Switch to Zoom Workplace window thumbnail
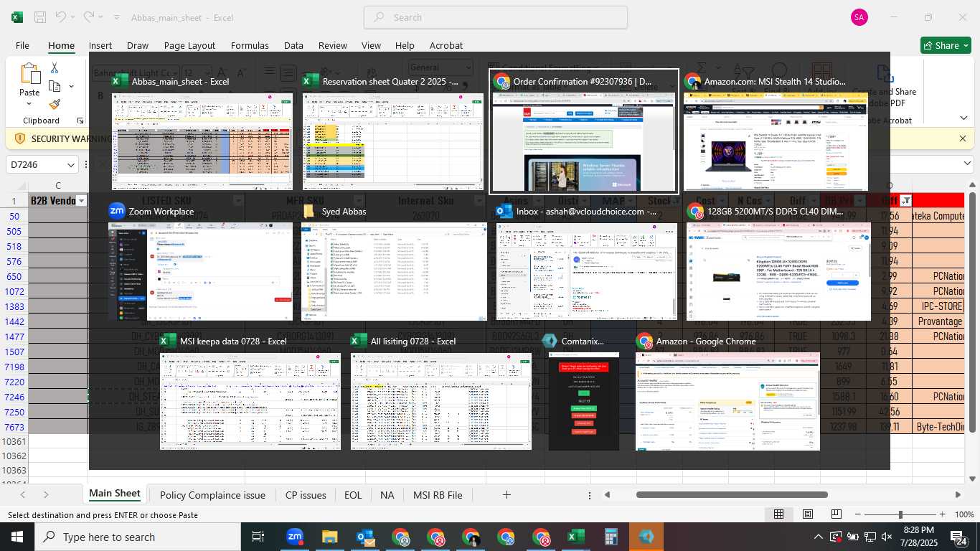The height and width of the screenshot is (551, 980). [201, 262]
